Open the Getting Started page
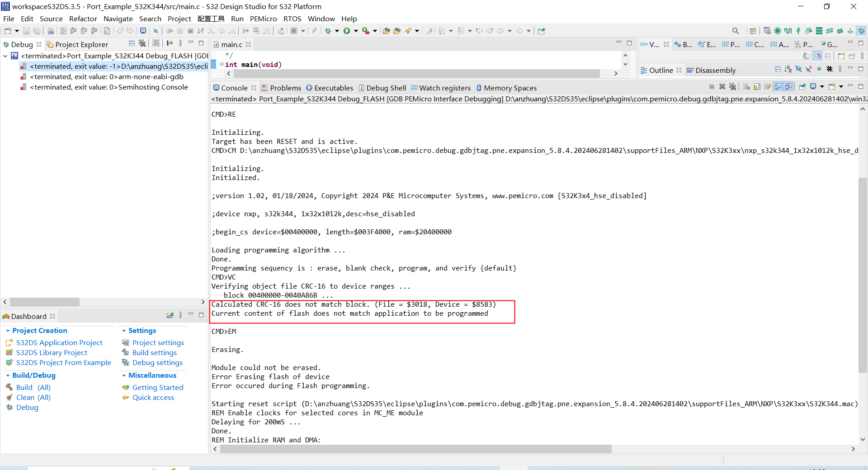Image resolution: width=868 pixels, height=470 pixels. [x=158, y=387]
